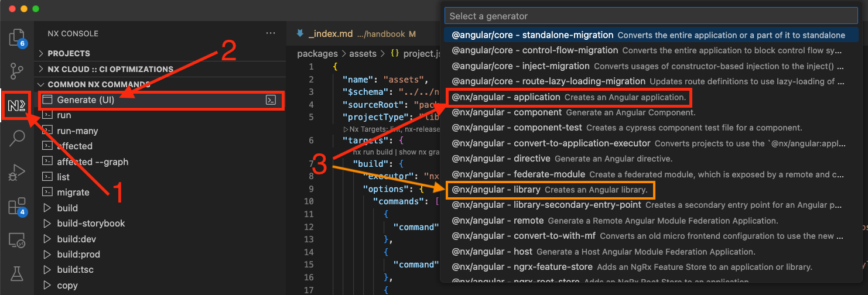Click play icon next to build:tsc
Image resolution: width=868 pixels, height=295 pixels.
[48, 270]
